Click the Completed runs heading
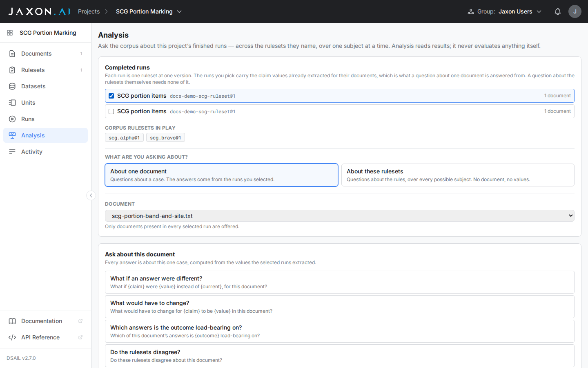This screenshot has height=368, width=588. pyautogui.click(x=127, y=67)
